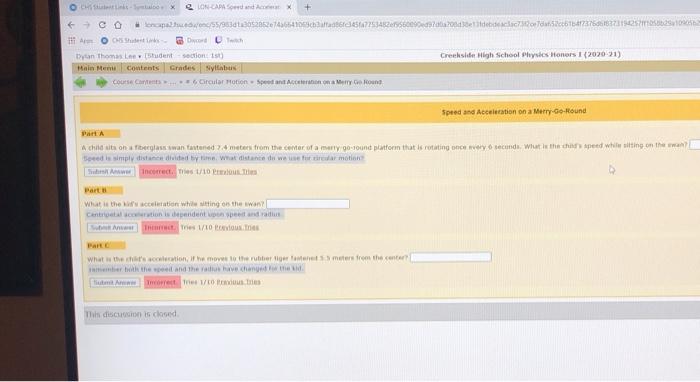This screenshot has width=700, height=382.
Task: Click hint 'Speed is simply distance divided by time'
Action: click(223, 158)
